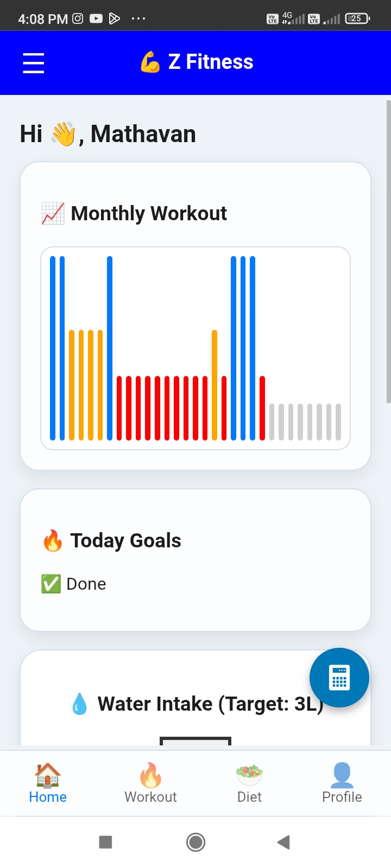Image resolution: width=391 pixels, height=868 pixels.
Task: Tap the Today Goals fire icon
Action: coord(53,541)
